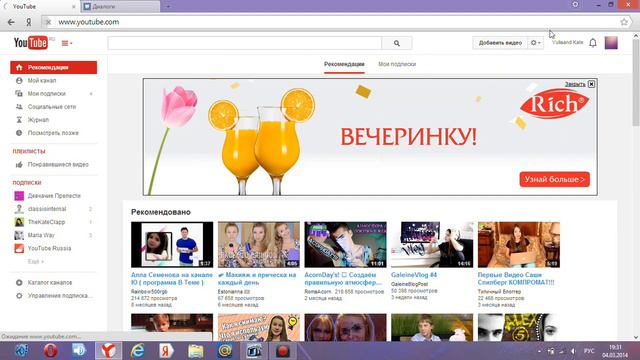Click the red record button in taskbar
The height and width of the screenshot is (360, 640).
point(282,351)
